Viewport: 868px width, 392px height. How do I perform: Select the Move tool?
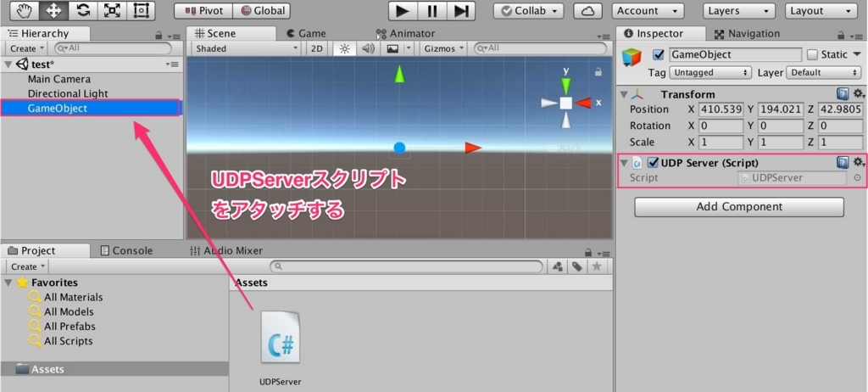(53, 10)
